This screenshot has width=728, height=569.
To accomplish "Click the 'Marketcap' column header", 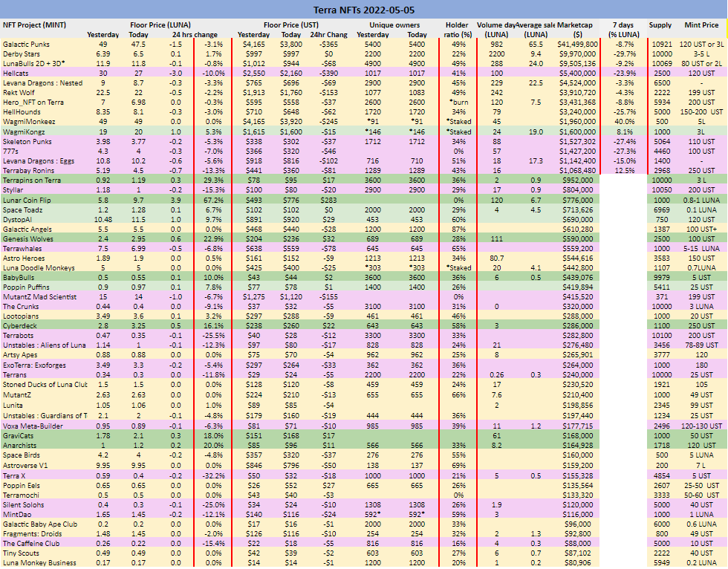I will [x=575, y=25].
